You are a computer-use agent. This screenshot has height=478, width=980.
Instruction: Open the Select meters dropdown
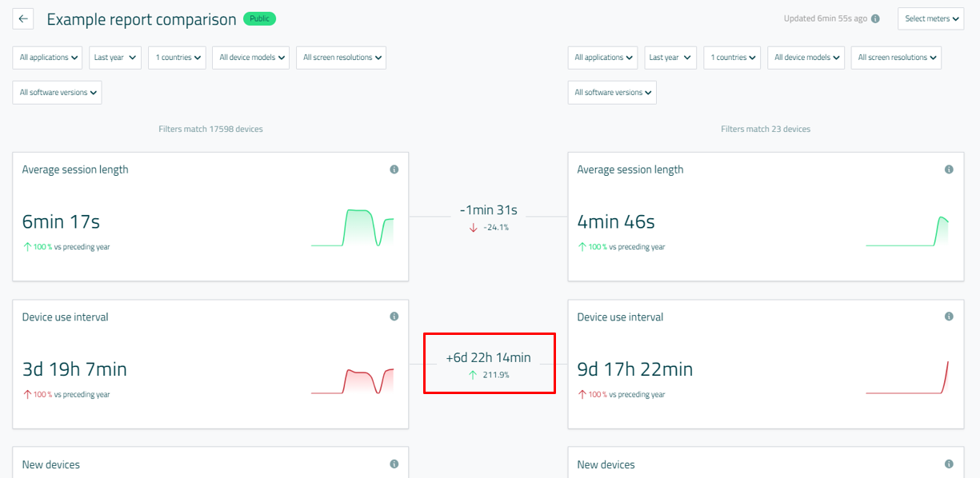931,19
